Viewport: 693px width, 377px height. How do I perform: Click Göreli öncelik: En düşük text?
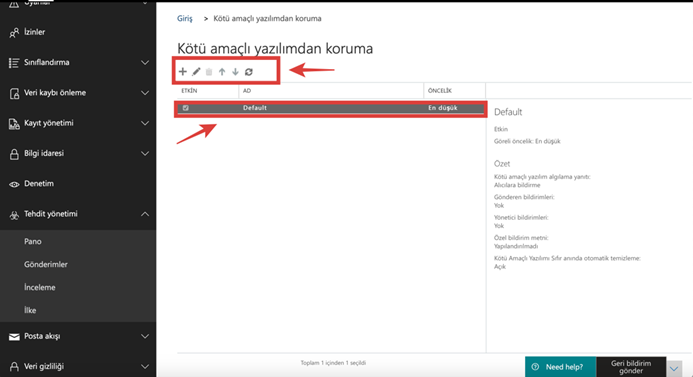[x=527, y=141]
